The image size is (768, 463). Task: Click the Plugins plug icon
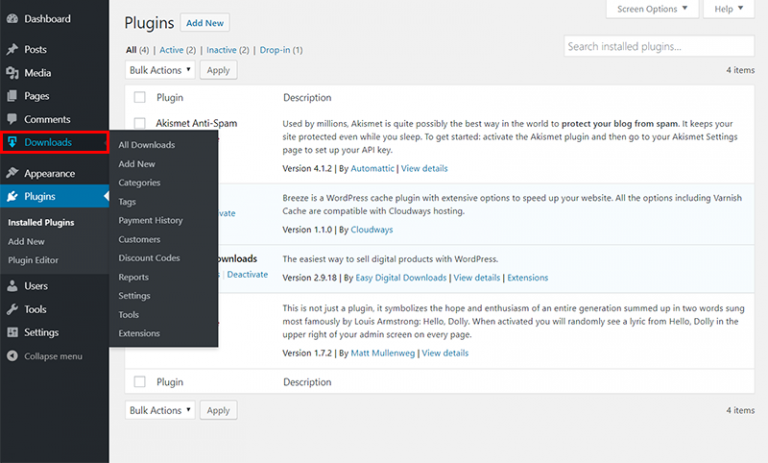pyautogui.click(x=12, y=196)
